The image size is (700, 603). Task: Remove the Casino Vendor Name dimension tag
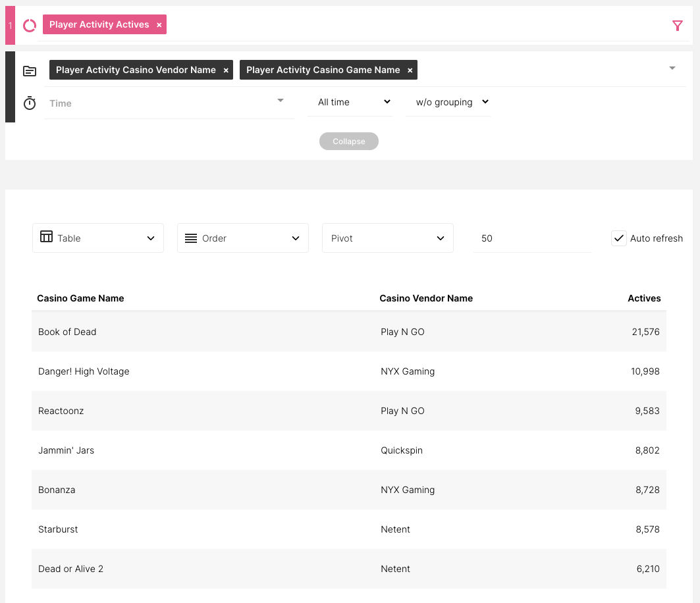[226, 70]
